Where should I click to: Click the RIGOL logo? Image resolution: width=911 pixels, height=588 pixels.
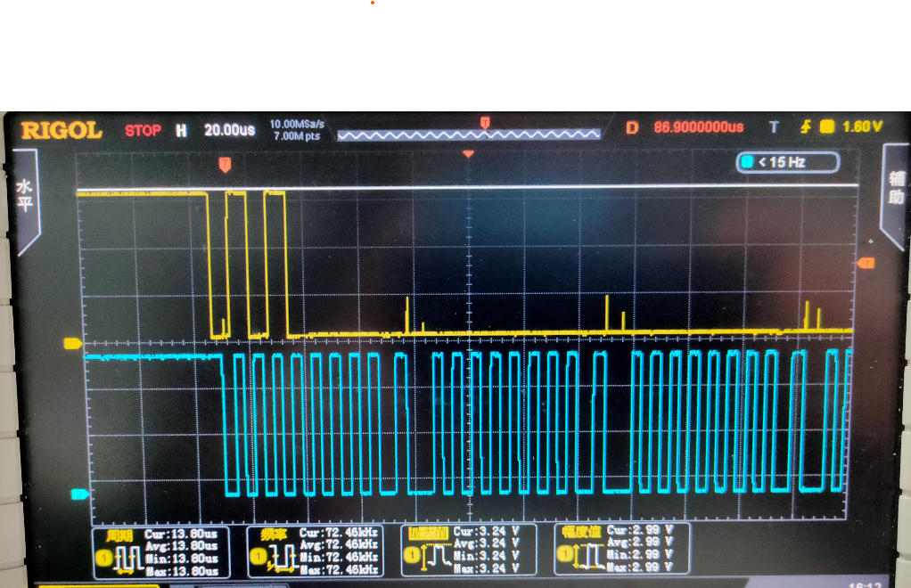[62, 131]
